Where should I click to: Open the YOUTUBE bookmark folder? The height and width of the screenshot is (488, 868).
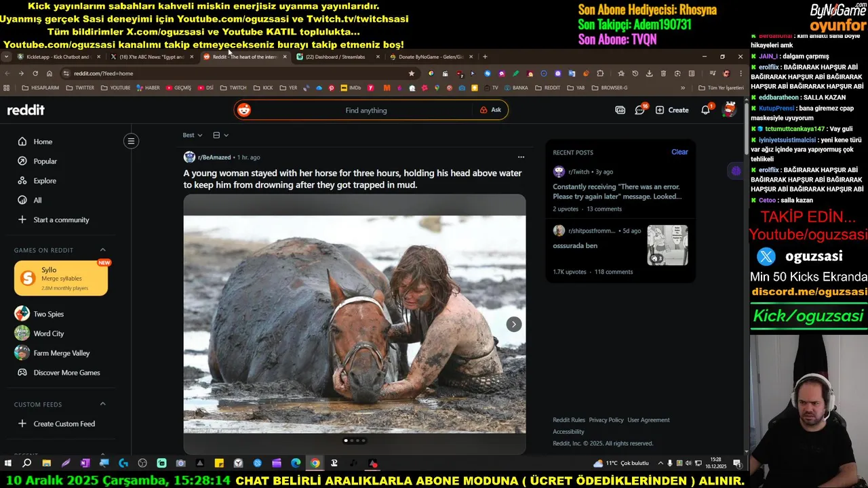[x=115, y=87]
